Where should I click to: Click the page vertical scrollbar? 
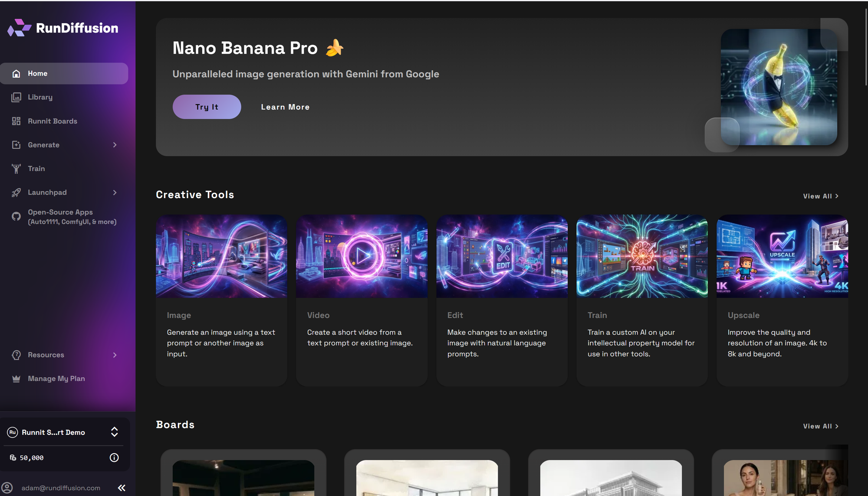[x=866, y=48]
